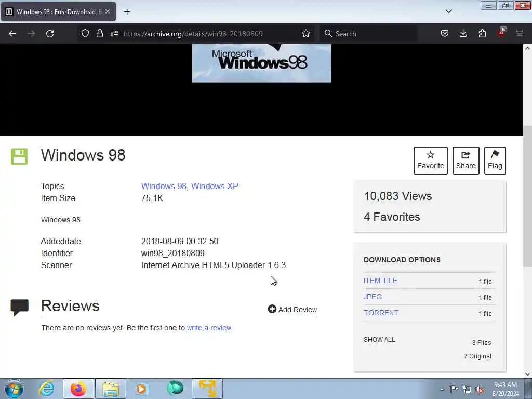Open Windows Media Player from the taskbar
532x399 pixels.
(142, 389)
